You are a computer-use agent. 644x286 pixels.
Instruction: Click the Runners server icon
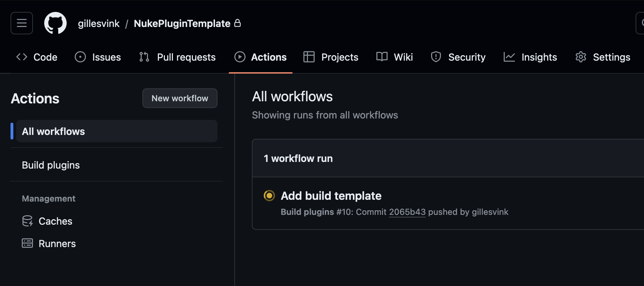[27, 243]
